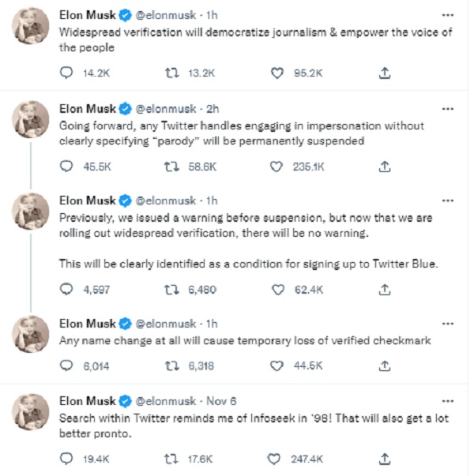Click the profile avatar on the Infoseek tweet
This screenshot has height=476, width=474.
click(32, 411)
